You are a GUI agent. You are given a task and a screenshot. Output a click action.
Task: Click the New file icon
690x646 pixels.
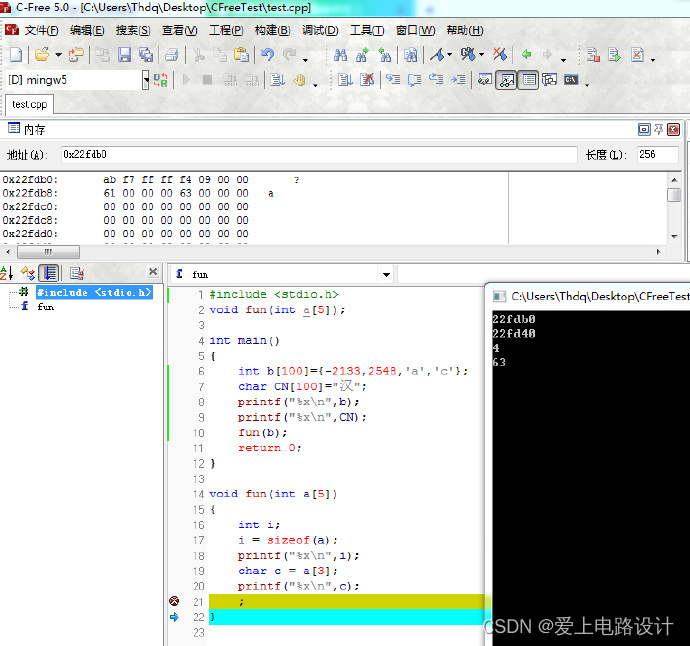click(16, 55)
